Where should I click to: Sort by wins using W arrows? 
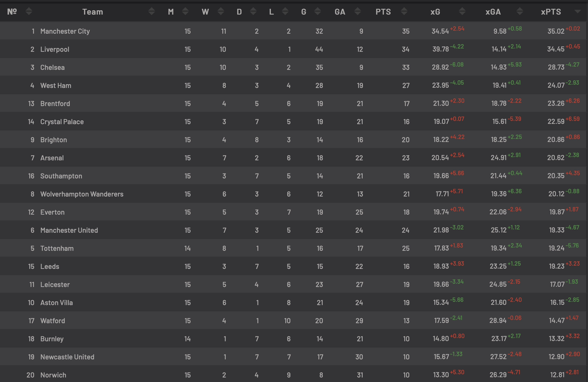coord(221,11)
